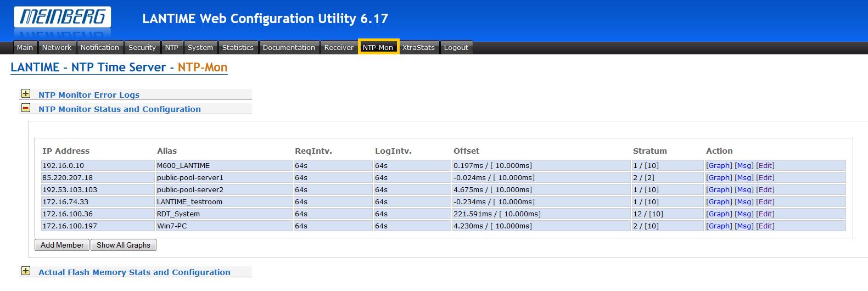This screenshot has height=291, width=868.
Task: Open Graph for LANTIME_testroom
Action: pyautogui.click(x=719, y=202)
